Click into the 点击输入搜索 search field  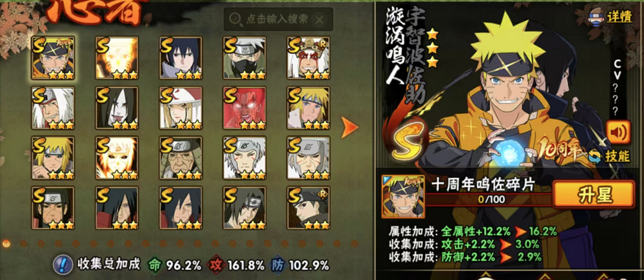tap(278, 19)
